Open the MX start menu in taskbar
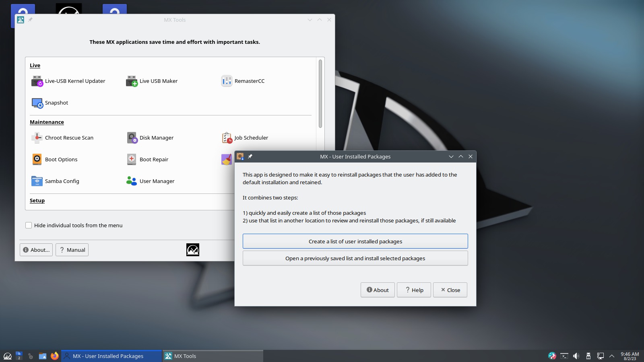The width and height of the screenshot is (644, 362). tap(7, 356)
